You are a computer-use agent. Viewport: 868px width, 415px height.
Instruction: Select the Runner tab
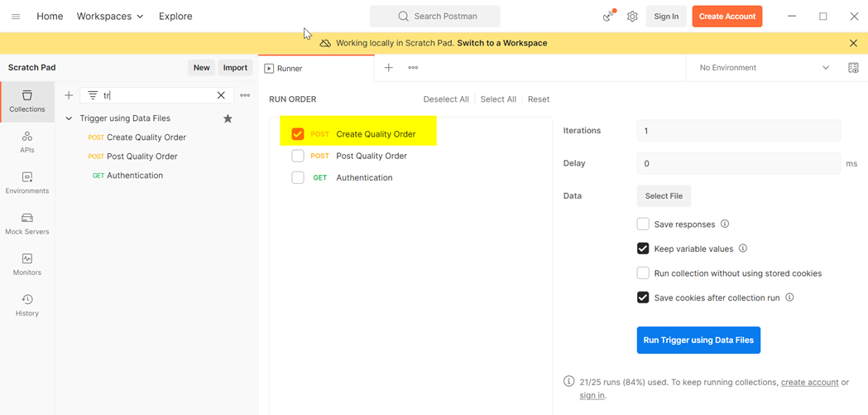pyautogui.click(x=316, y=68)
